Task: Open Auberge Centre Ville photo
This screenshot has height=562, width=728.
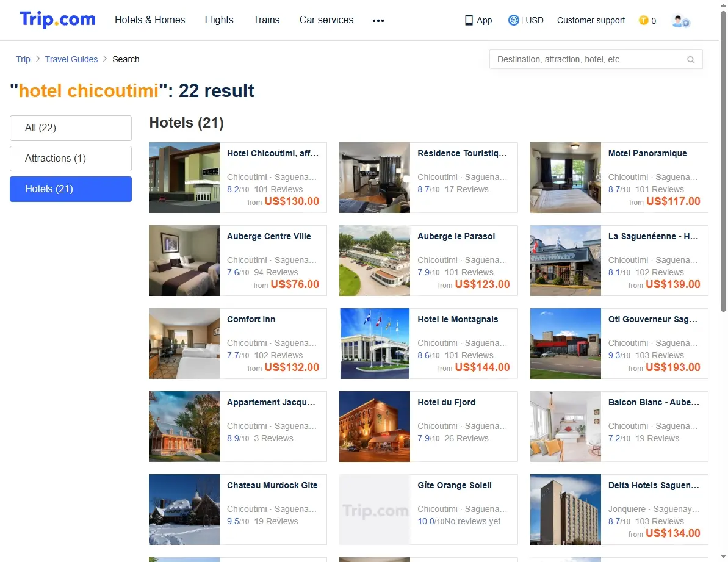Action: (x=184, y=261)
